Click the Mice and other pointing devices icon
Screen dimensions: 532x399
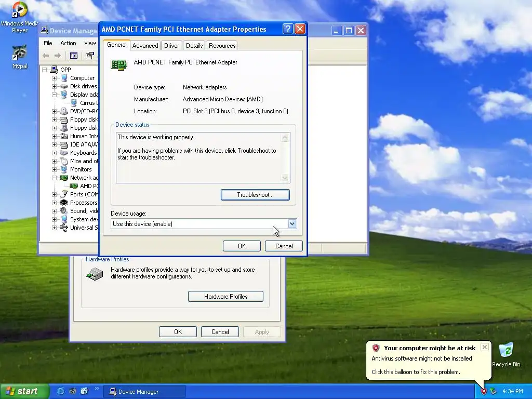[64, 161]
